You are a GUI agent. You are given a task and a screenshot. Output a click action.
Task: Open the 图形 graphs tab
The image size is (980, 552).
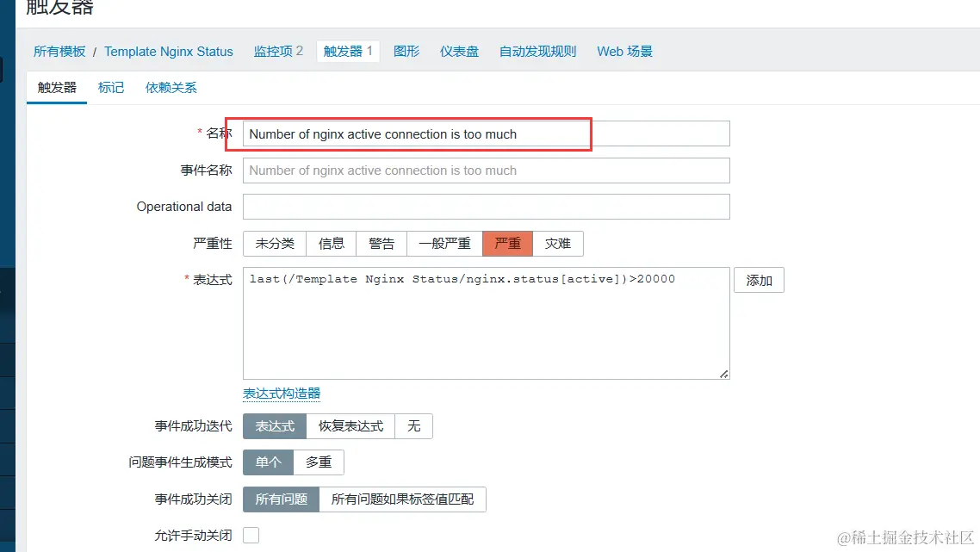pos(406,52)
